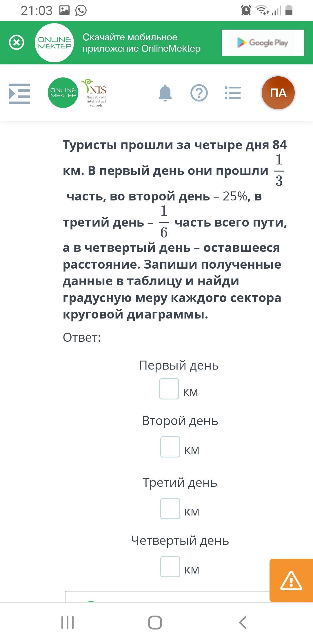Close the mobile app download banner
Viewport: 313px width, 644px height.
17,43
